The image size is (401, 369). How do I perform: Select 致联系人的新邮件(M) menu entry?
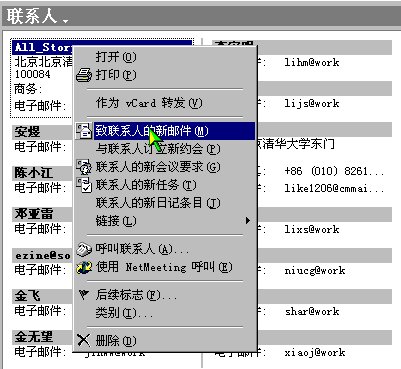(x=165, y=131)
